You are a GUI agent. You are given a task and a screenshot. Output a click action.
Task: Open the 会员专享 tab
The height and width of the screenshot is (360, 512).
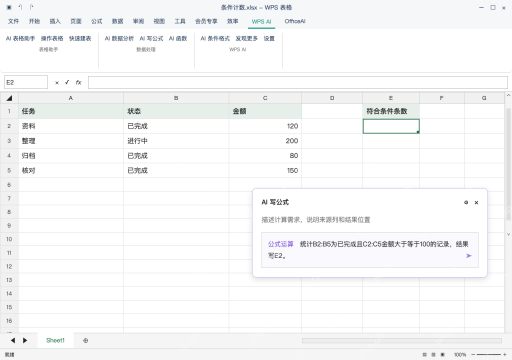(206, 21)
